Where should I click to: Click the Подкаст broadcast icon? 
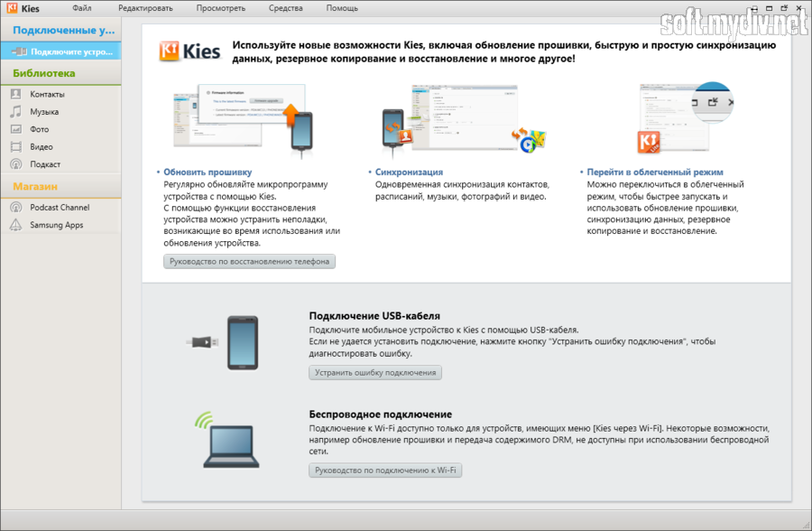click(16, 164)
